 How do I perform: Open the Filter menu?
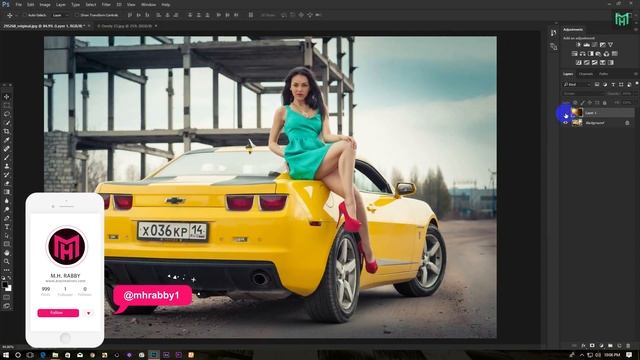point(106,4)
